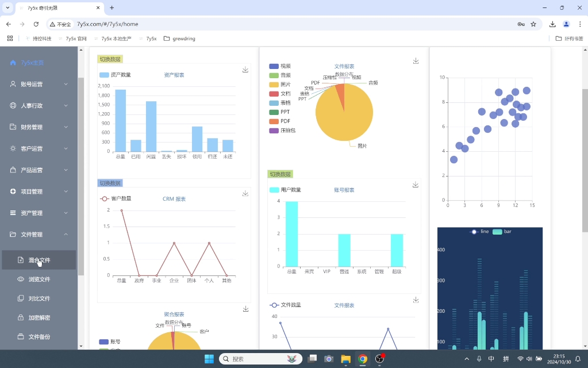
Task: Collapse the 文件管理 menu
Action: pyautogui.click(x=39, y=235)
